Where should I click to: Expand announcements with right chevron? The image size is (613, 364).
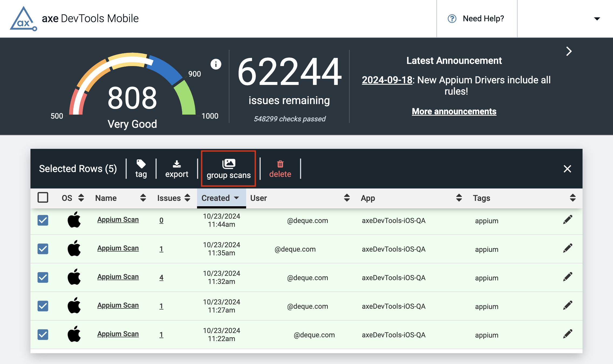pyautogui.click(x=569, y=51)
